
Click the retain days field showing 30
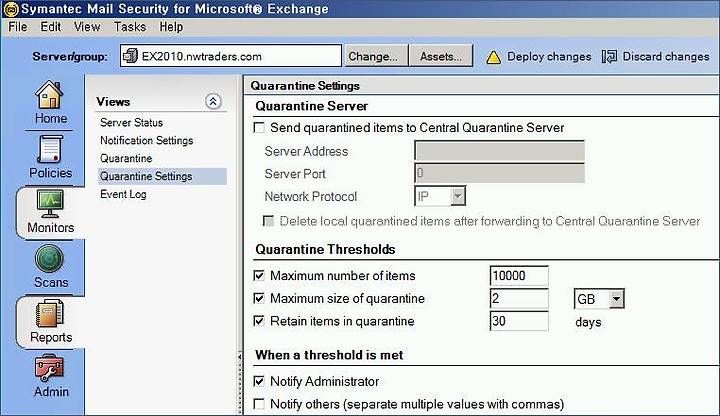(519, 321)
